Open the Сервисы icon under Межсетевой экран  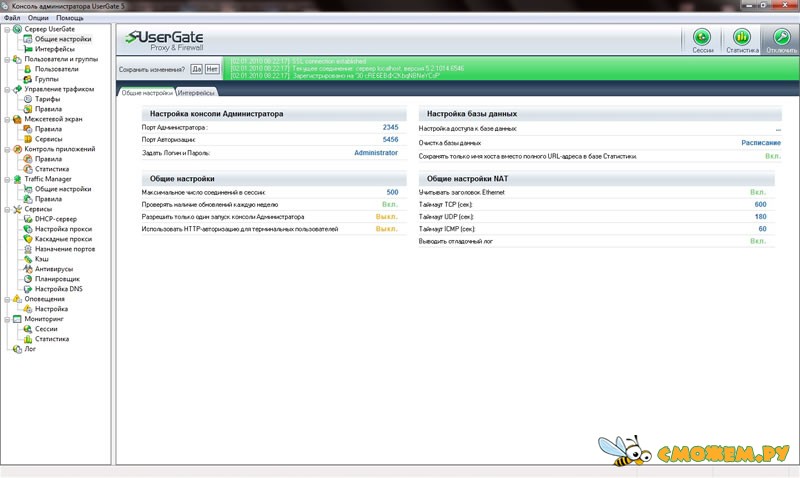pyautogui.click(x=28, y=139)
